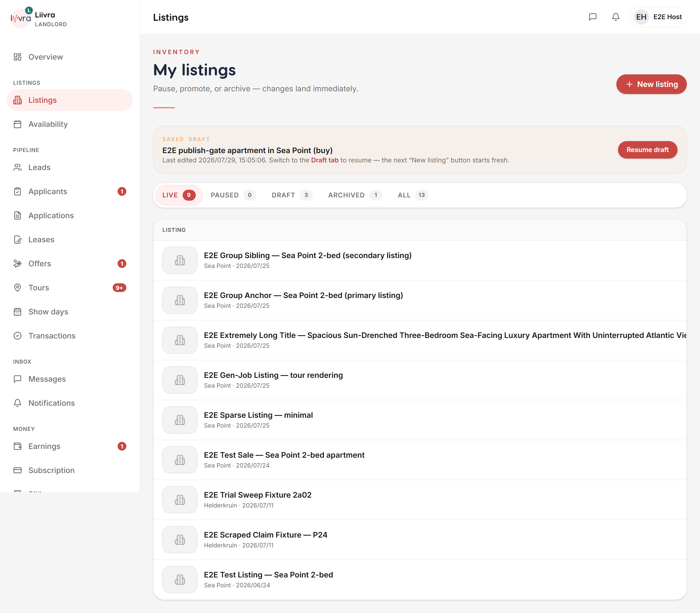Open Applications section
The width and height of the screenshot is (700, 613).
[x=69, y=215]
